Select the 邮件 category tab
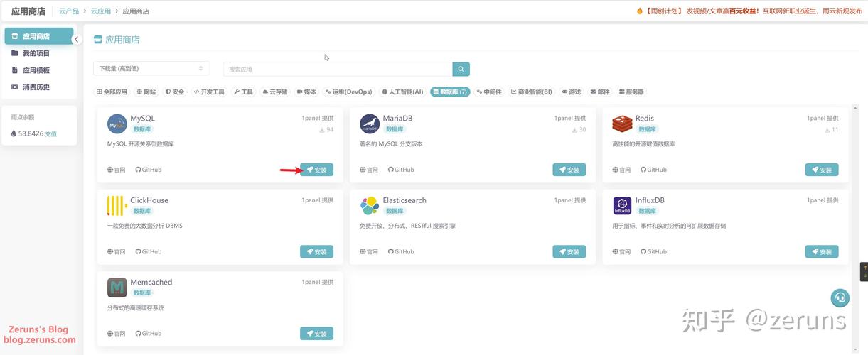The width and height of the screenshot is (868, 355). 600,92
